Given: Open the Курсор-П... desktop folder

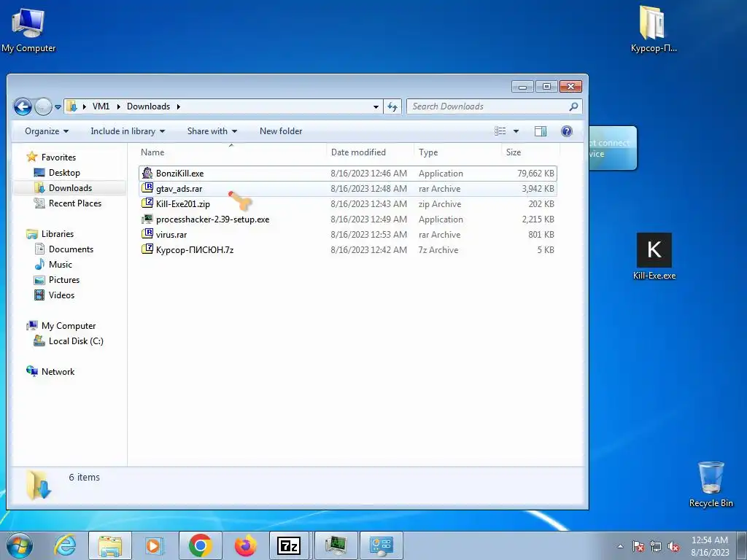Looking at the screenshot, I should point(653,28).
